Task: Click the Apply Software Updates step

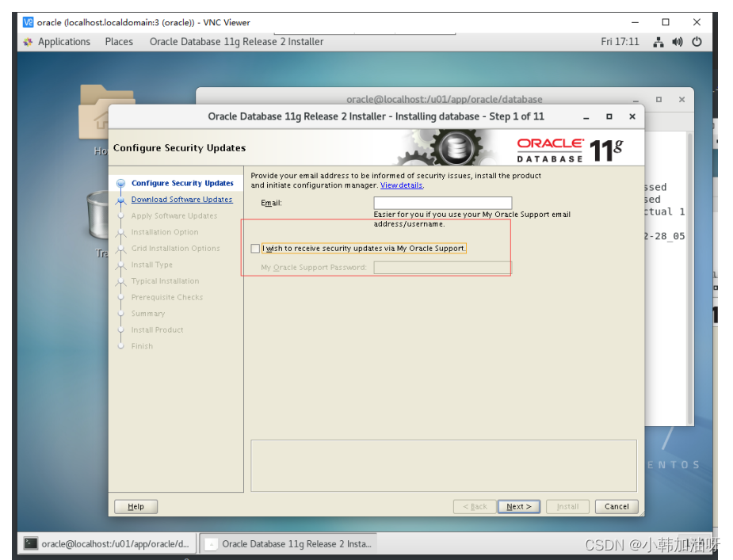Action: click(174, 216)
